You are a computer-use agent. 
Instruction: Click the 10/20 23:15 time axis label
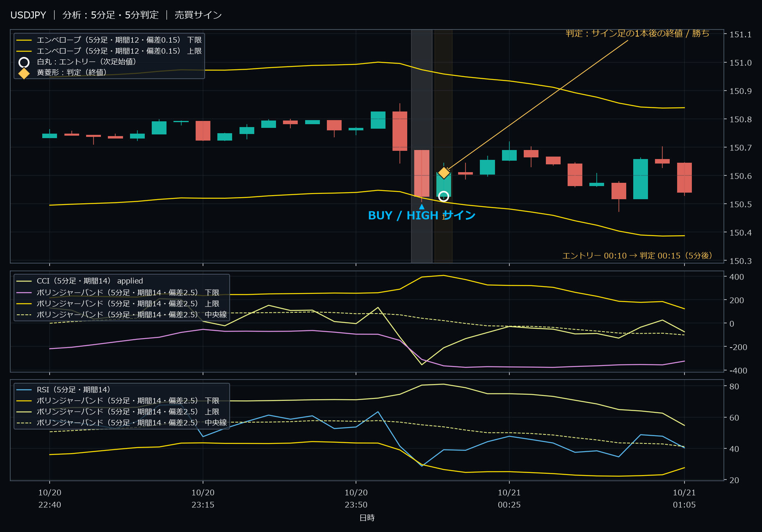point(203,499)
